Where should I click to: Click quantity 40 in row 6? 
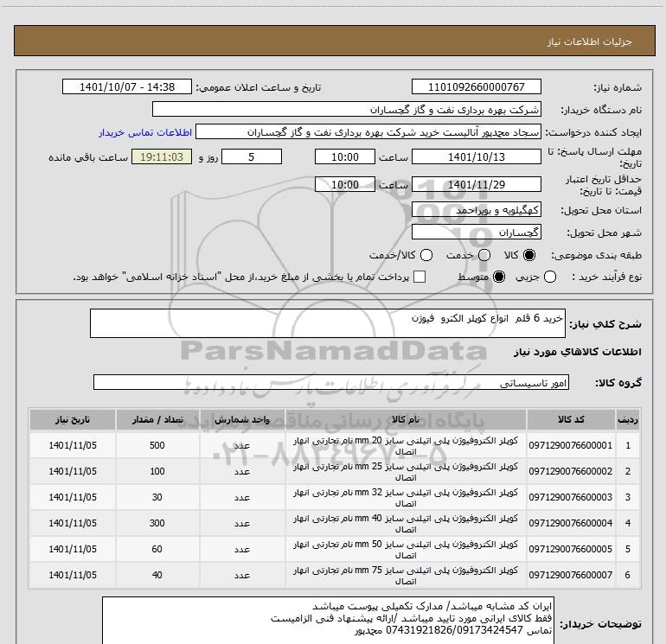(x=157, y=575)
